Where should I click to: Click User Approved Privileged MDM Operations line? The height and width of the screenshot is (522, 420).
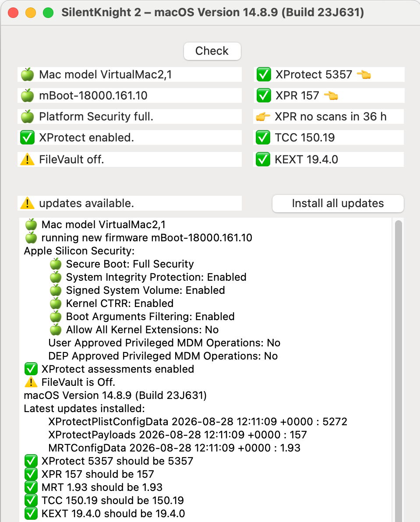click(164, 342)
